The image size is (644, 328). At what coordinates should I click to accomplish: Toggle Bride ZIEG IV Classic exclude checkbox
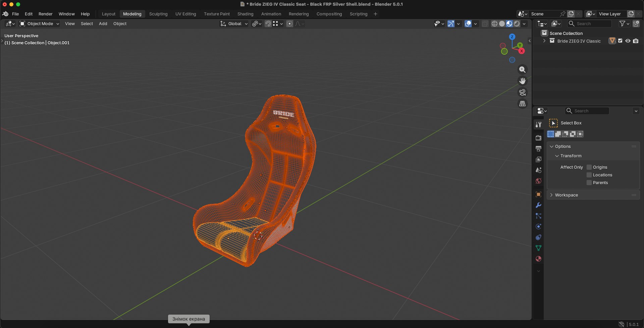(x=620, y=41)
